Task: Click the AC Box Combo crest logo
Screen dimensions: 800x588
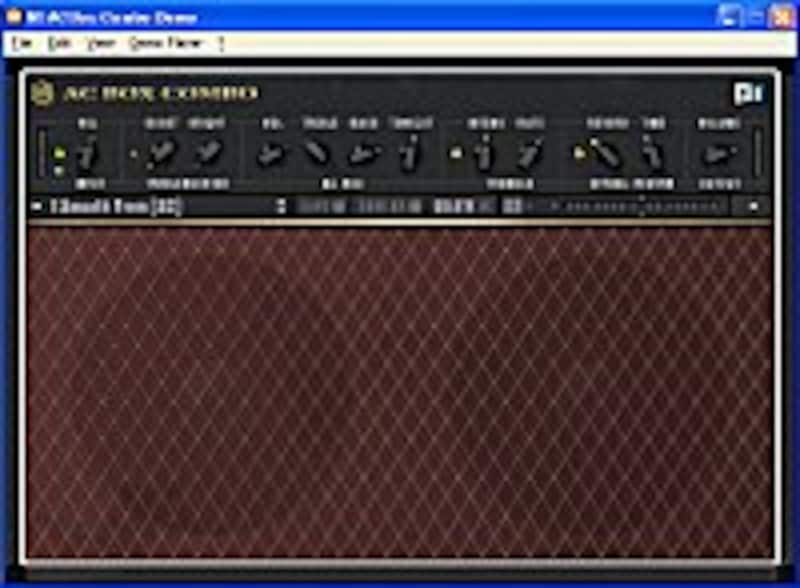Action: (42, 93)
